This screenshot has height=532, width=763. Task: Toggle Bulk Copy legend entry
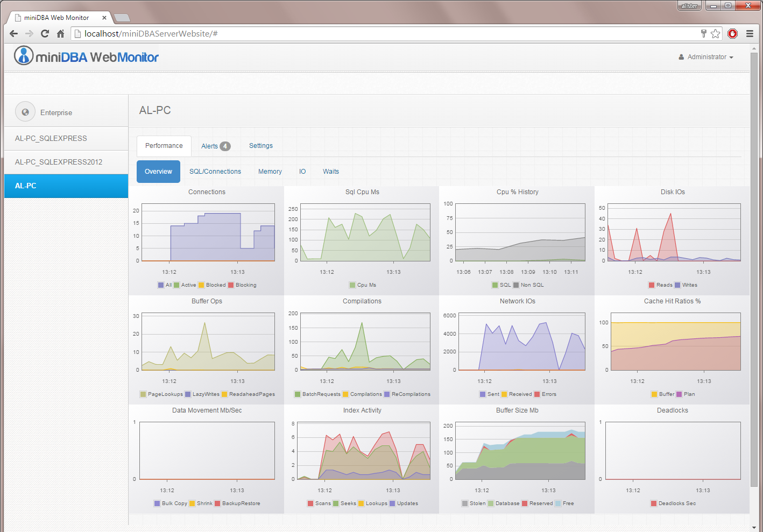coord(171,503)
